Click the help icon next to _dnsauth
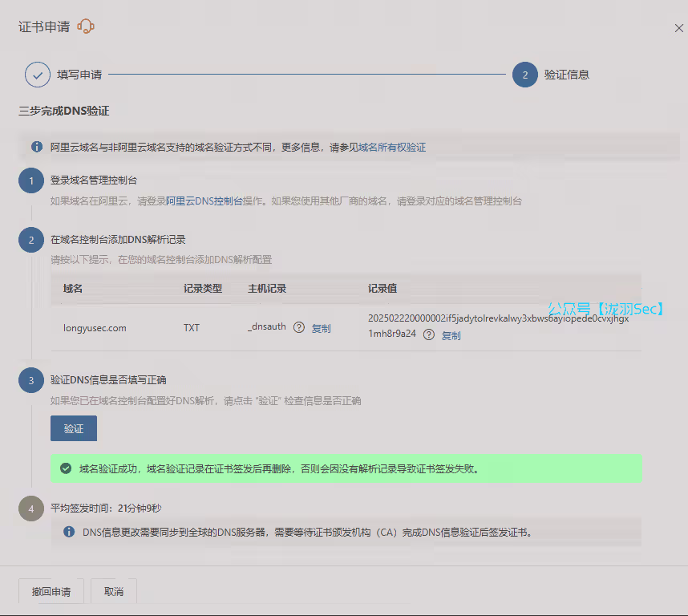Image resolution: width=688 pixels, height=616 pixels. click(299, 327)
